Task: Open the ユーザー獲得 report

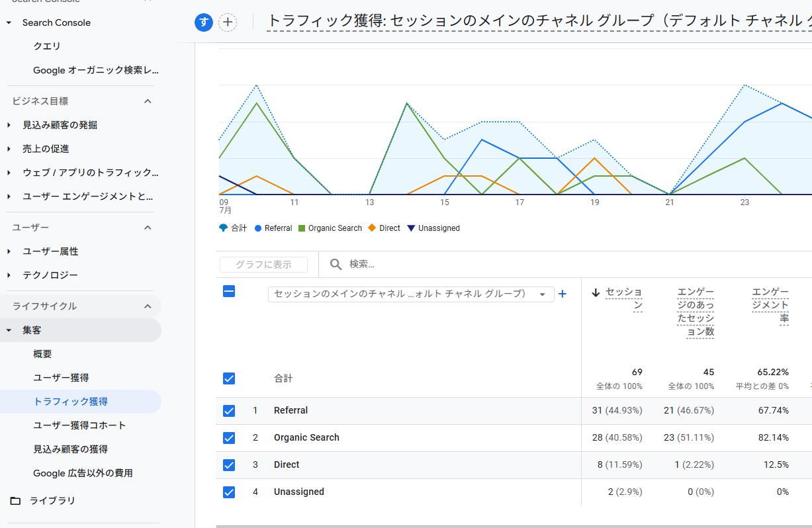Action: point(61,378)
